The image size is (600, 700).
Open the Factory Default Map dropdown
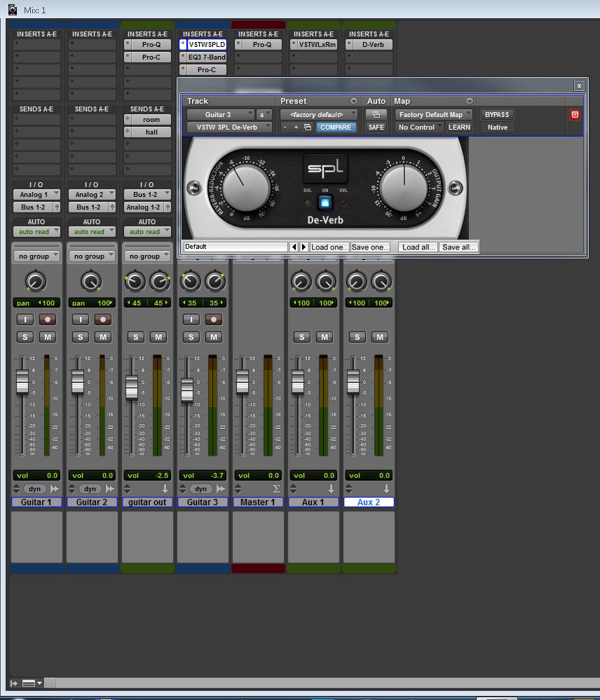click(433, 115)
